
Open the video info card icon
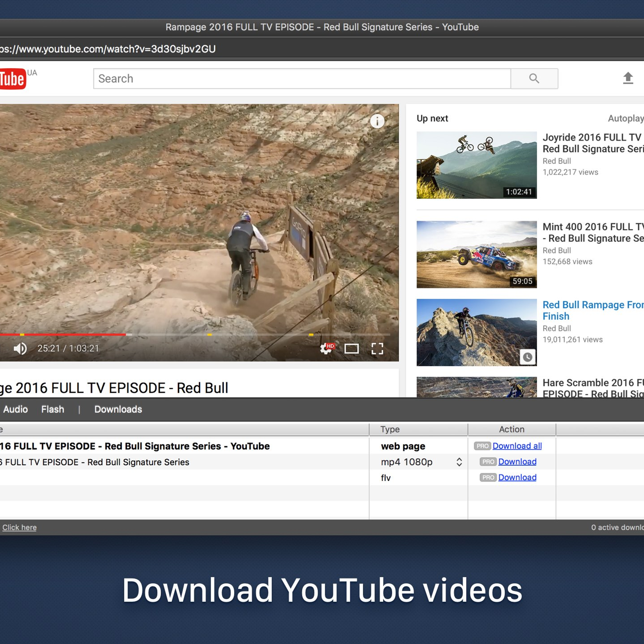coord(377,121)
